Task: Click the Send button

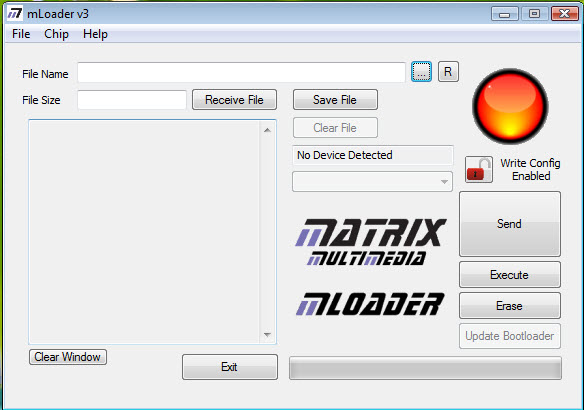Action: [x=510, y=224]
